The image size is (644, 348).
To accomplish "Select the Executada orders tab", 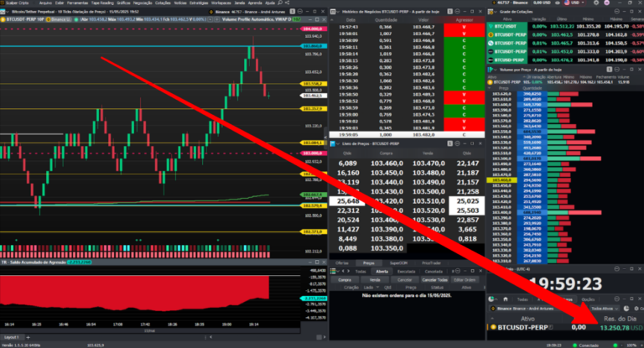I will (406, 271).
